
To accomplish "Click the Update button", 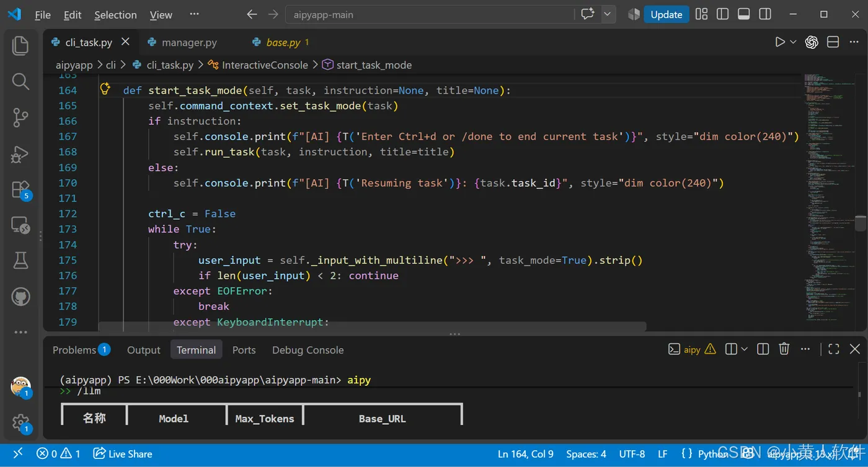I will pos(666,14).
